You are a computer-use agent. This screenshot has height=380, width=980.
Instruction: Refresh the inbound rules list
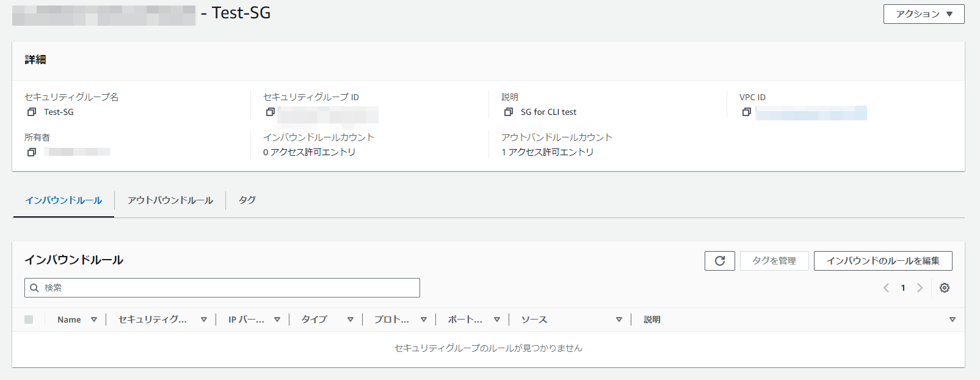[720, 261]
